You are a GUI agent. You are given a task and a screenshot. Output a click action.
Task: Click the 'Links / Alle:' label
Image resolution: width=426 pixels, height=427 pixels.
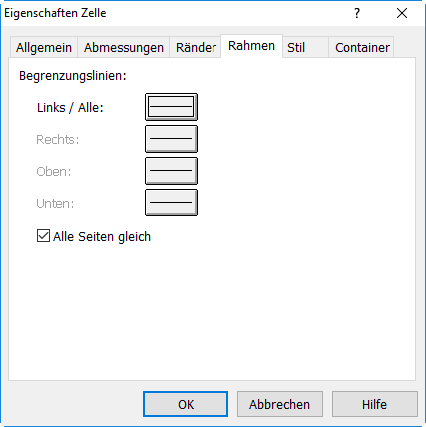point(70,108)
